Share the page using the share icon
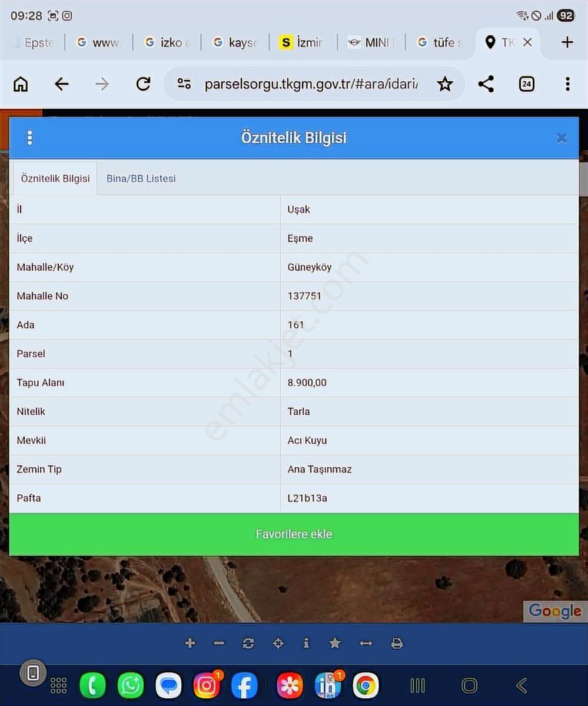Screen dimensions: 588x706 click(x=486, y=84)
